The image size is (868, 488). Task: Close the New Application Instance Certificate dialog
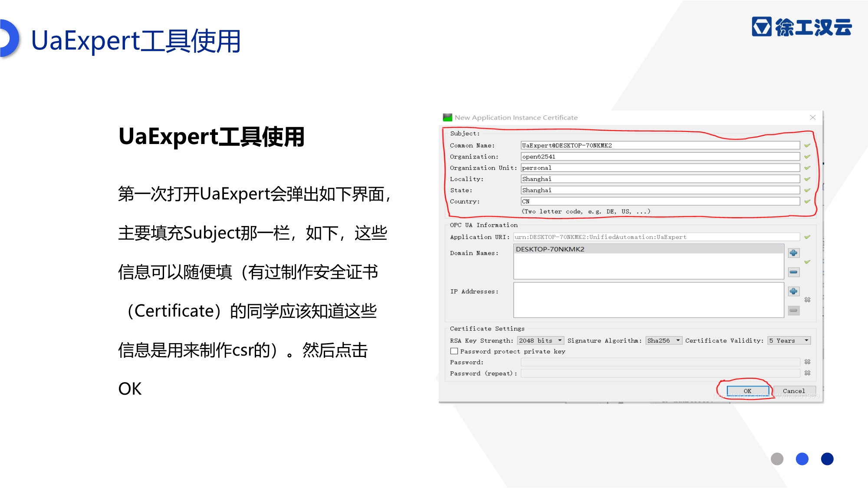click(813, 118)
